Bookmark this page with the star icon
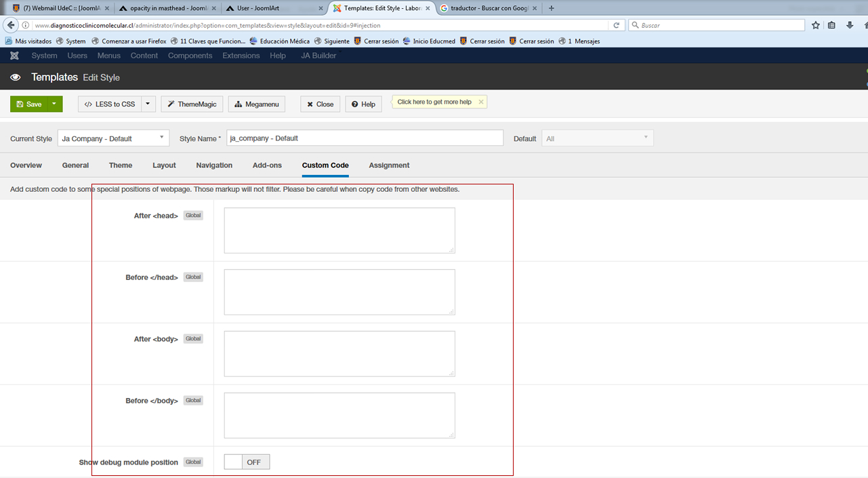This screenshot has height=478, width=868. tap(816, 25)
